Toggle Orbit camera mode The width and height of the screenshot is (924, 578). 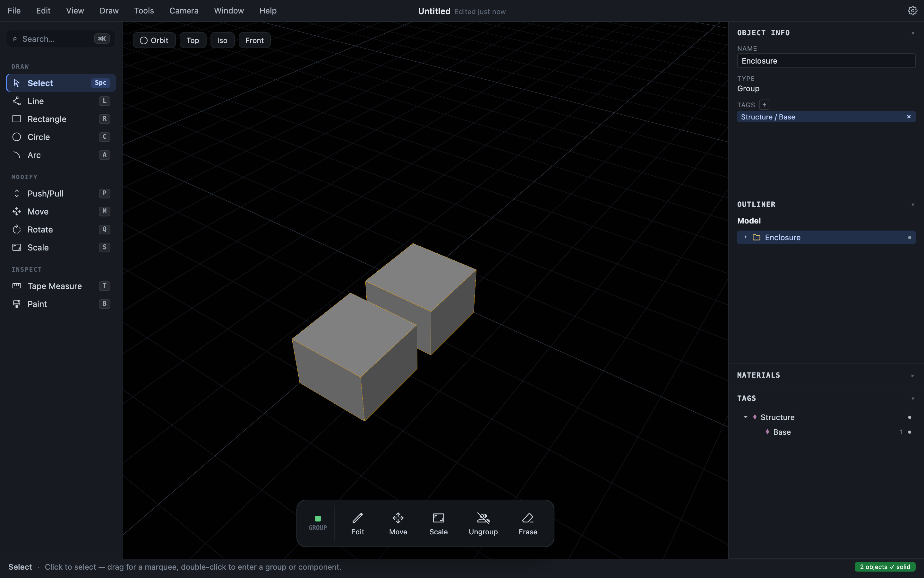tap(154, 40)
